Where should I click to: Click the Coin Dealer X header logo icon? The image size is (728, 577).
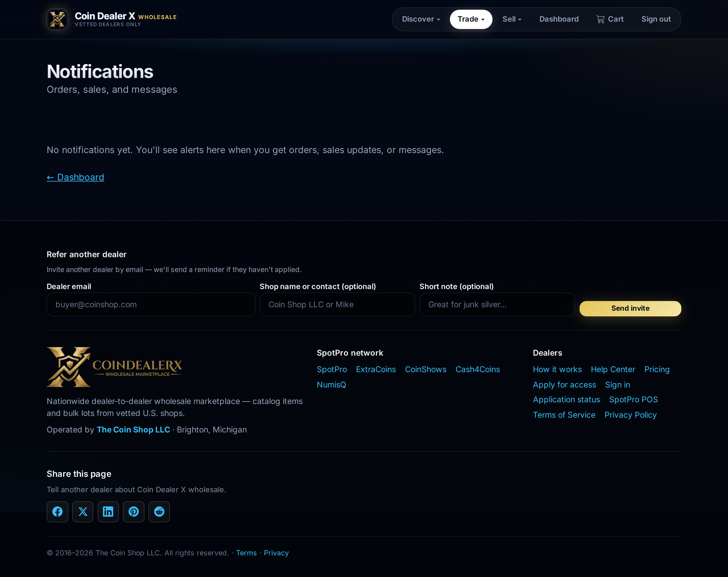click(x=57, y=19)
